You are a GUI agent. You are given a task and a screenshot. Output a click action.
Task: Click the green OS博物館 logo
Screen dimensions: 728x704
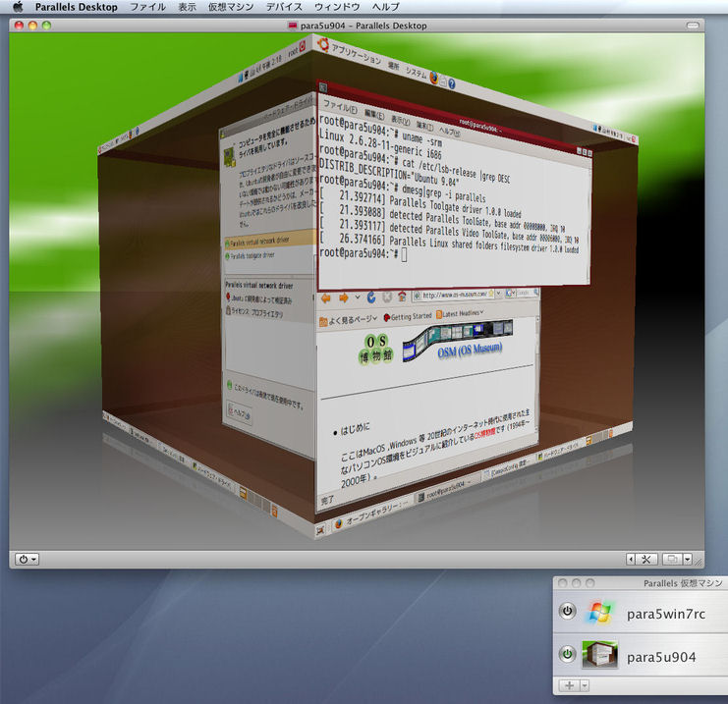pyautogui.click(x=375, y=349)
